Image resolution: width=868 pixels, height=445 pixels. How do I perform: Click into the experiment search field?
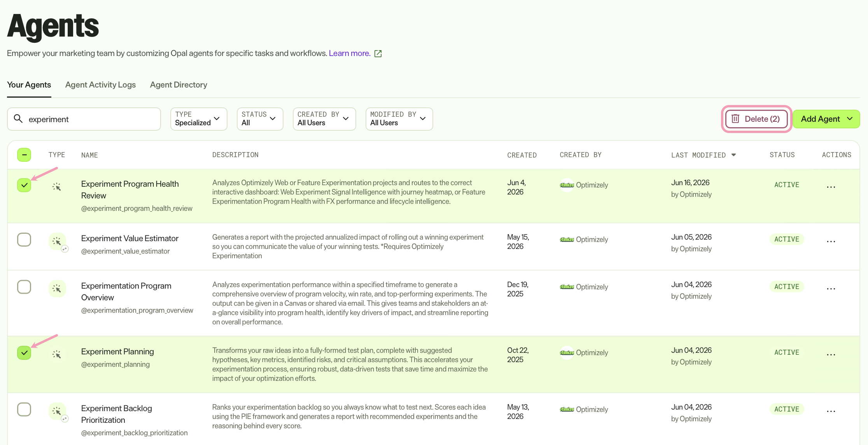click(x=84, y=119)
